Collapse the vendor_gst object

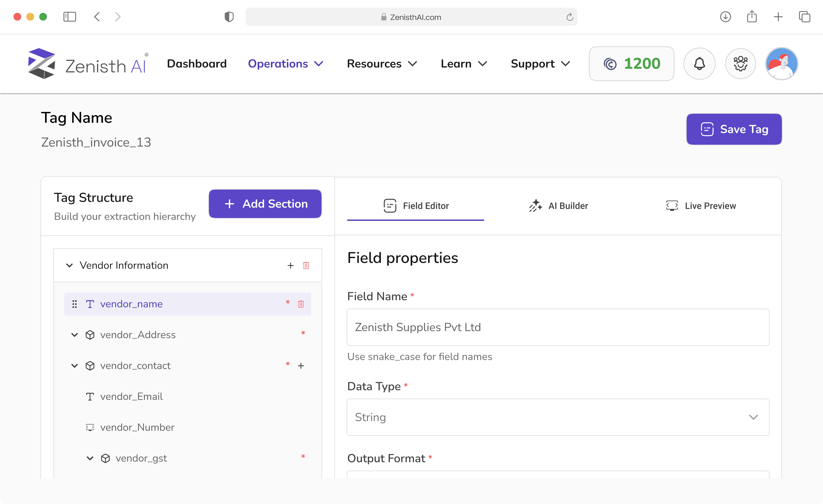(90, 458)
